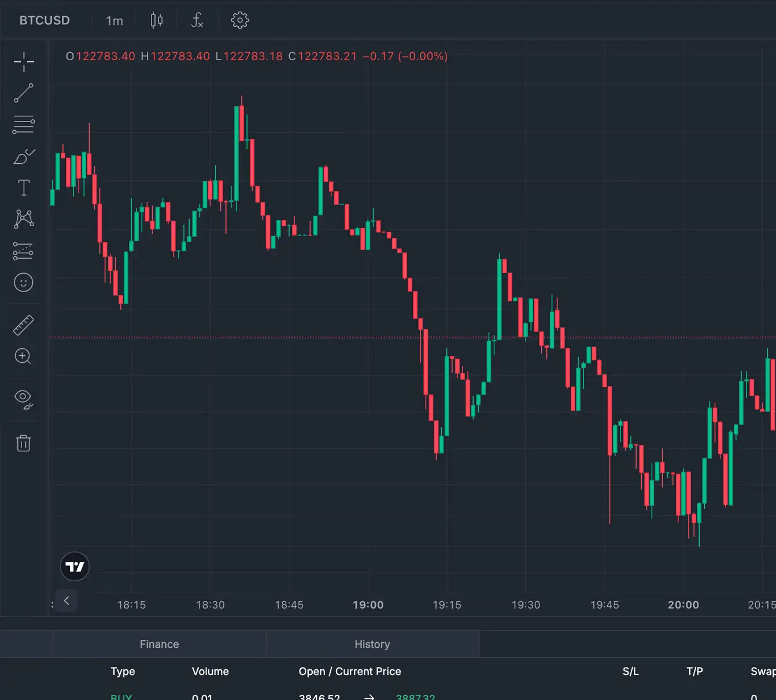
Task: Activate the zoom in tool
Action: pos(24,356)
